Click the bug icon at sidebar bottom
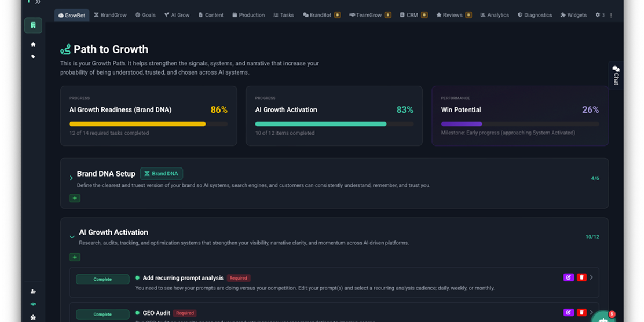The height and width of the screenshot is (322, 644). coord(33,317)
